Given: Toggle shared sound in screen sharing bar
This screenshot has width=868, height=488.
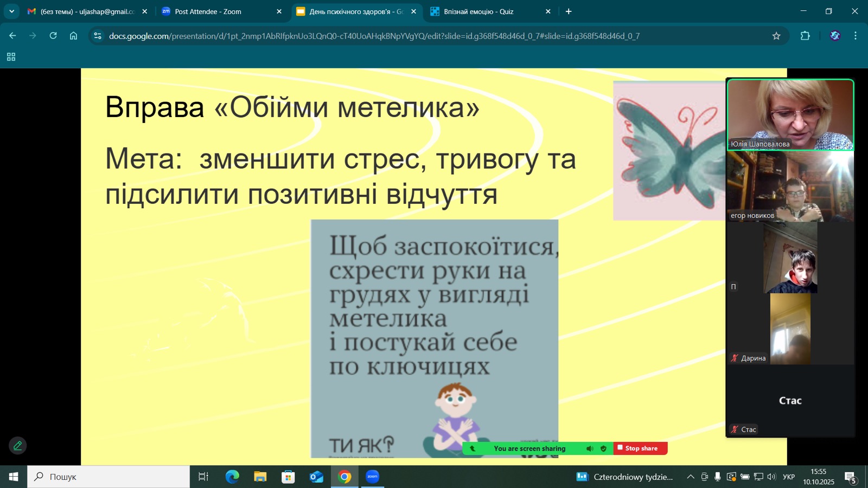Looking at the screenshot, I should coord(590,448).
